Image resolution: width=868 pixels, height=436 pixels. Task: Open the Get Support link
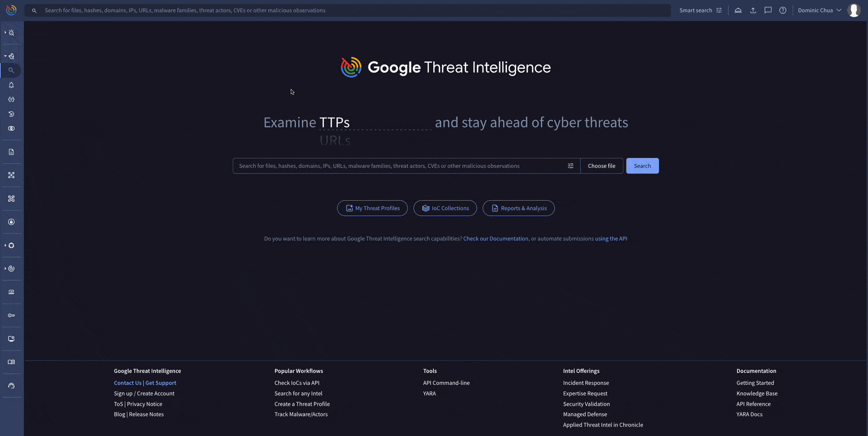click(x=161, y=383)
